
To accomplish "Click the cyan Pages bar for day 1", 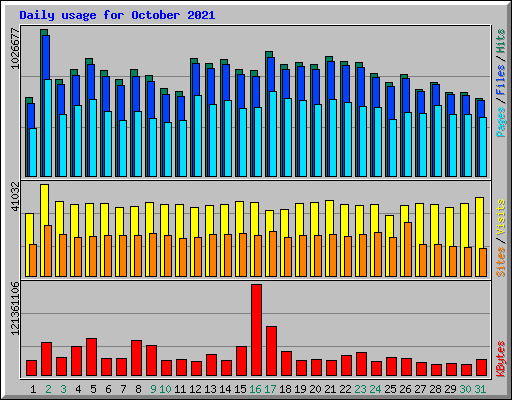I will click(33, 152).
